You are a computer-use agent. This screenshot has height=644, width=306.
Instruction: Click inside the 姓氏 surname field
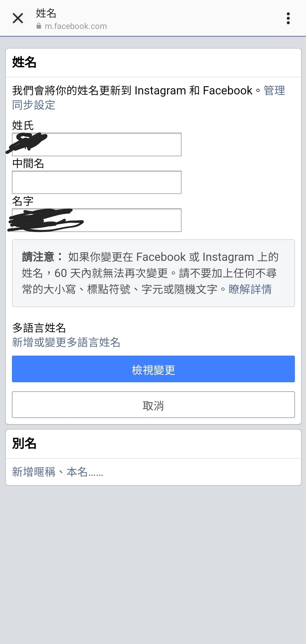(96, 145)
